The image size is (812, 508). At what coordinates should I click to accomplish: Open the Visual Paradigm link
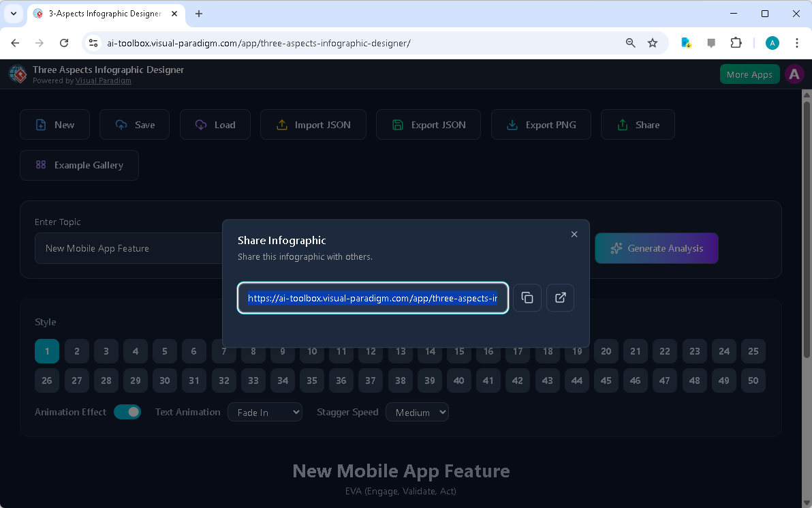[103, 80]
